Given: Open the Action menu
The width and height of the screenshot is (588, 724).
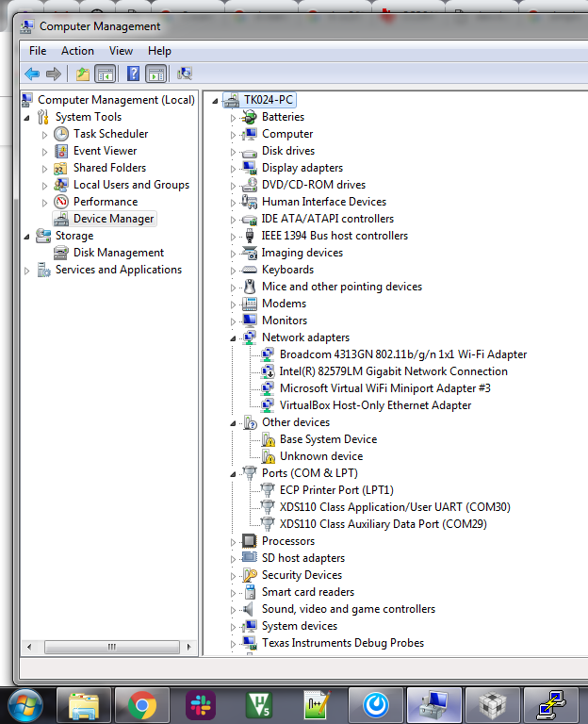Looking at the screenshot, I should [77, 51].
